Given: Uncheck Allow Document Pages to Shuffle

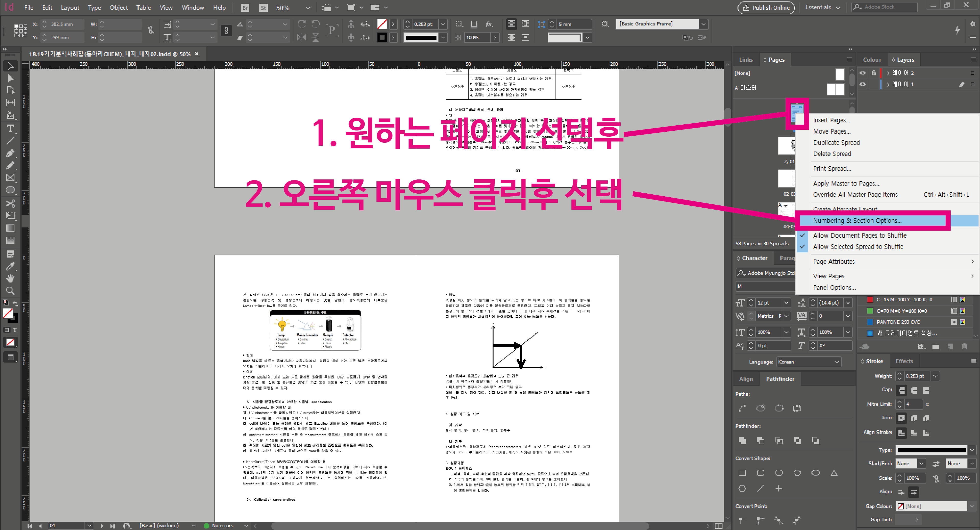Looking at the screenshot, I should (x=859, y=235).
